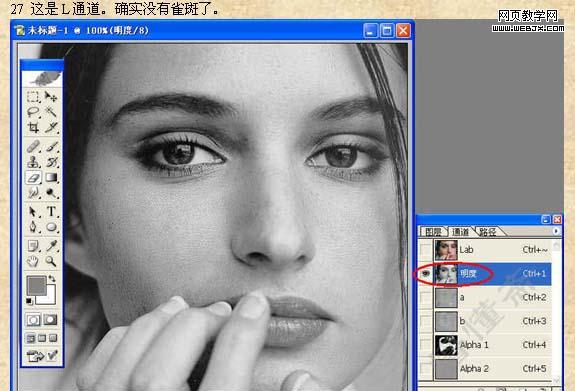Select the Path Selection arrow tool
575x391 pixels.
[33, 212]
